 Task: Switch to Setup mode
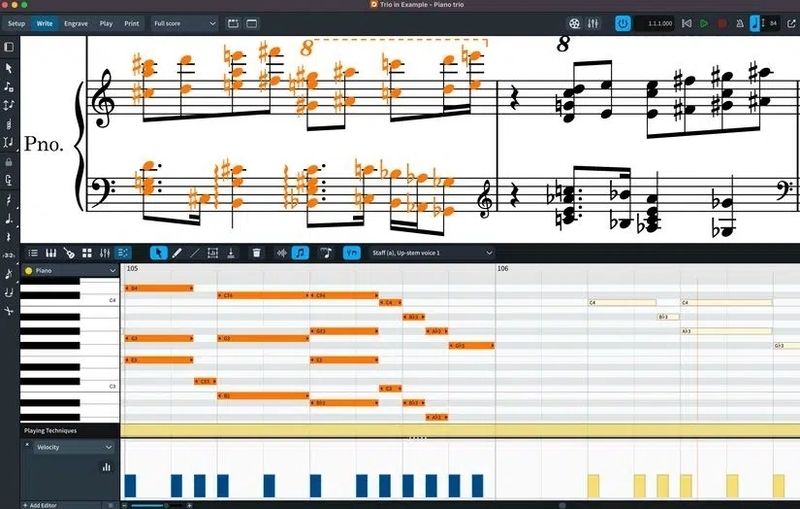[16, 23]
